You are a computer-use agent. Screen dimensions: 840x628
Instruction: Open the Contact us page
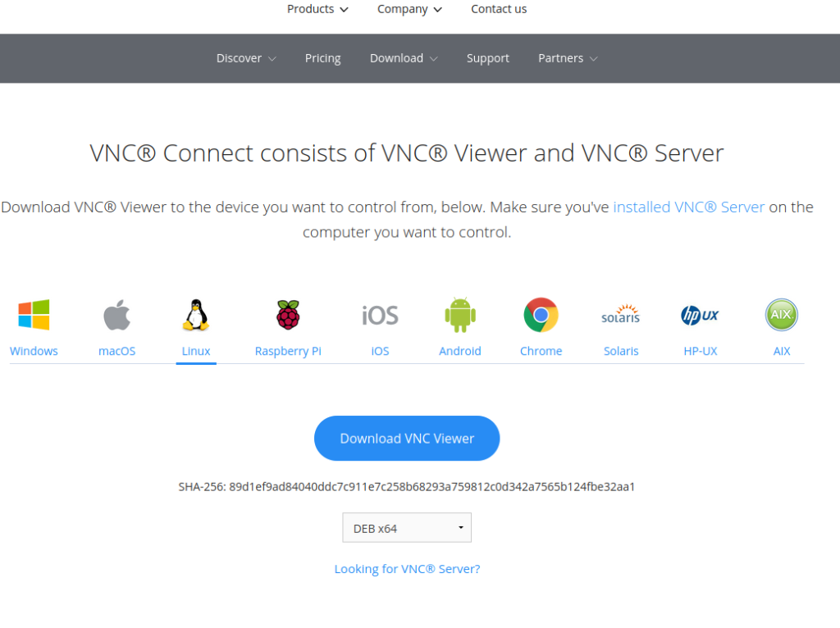click(x=499, y=9)
